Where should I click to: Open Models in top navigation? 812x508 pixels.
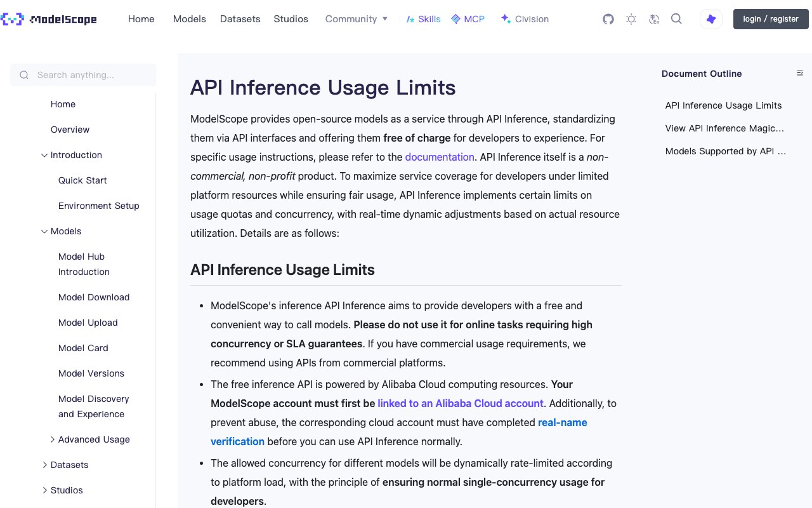[190, 19]
